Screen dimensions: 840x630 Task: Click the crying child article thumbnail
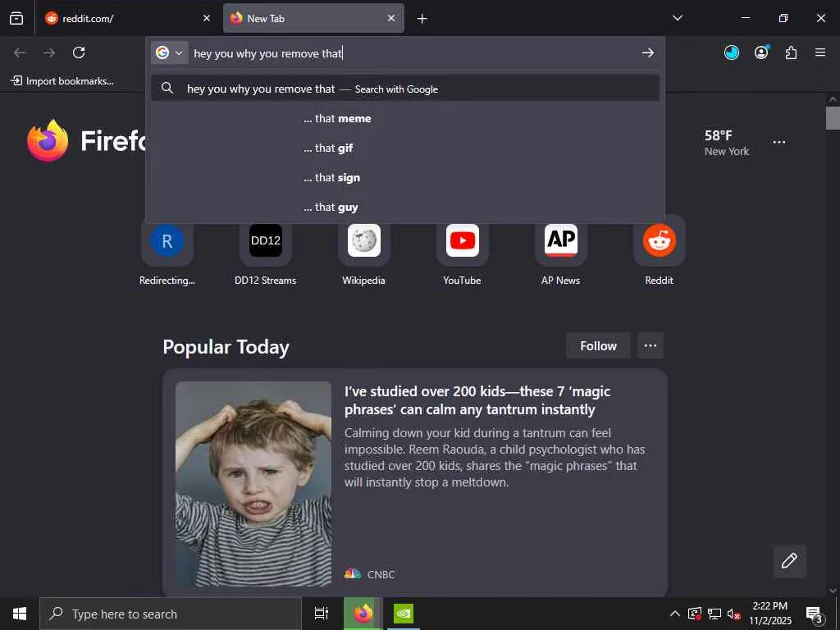pyautogui.click(x=253, y=484)
